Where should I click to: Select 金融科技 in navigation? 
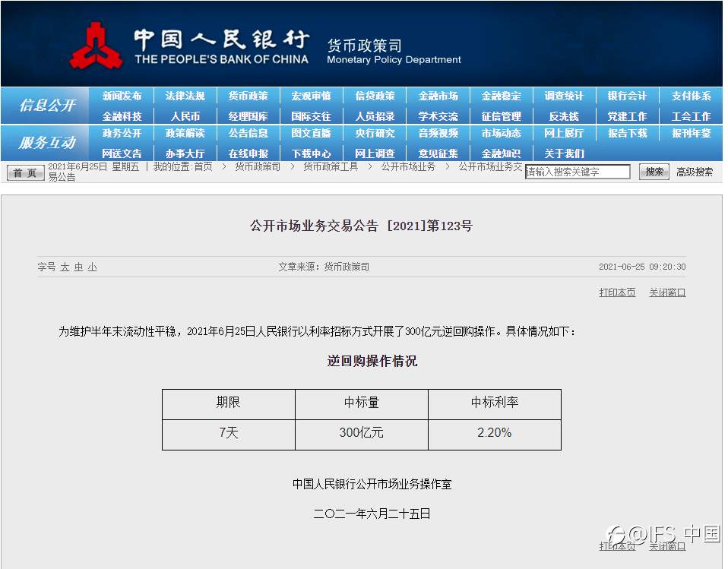[x=122, y=116]
